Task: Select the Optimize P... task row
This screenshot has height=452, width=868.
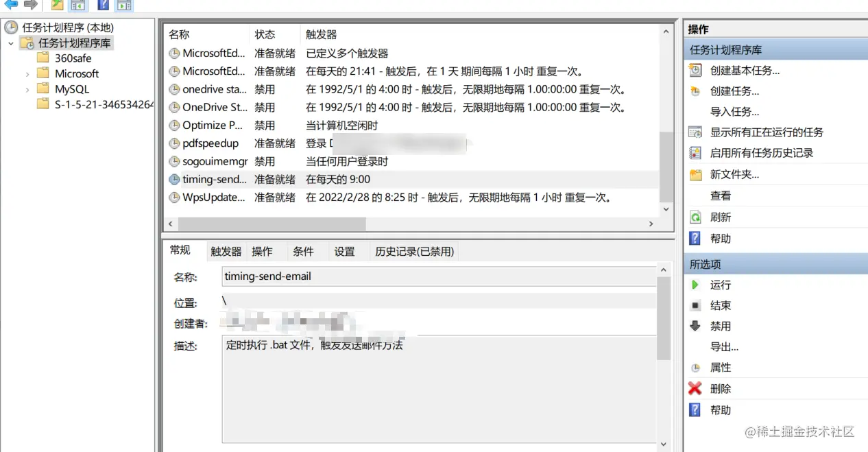Action: (x=411, y=126)
